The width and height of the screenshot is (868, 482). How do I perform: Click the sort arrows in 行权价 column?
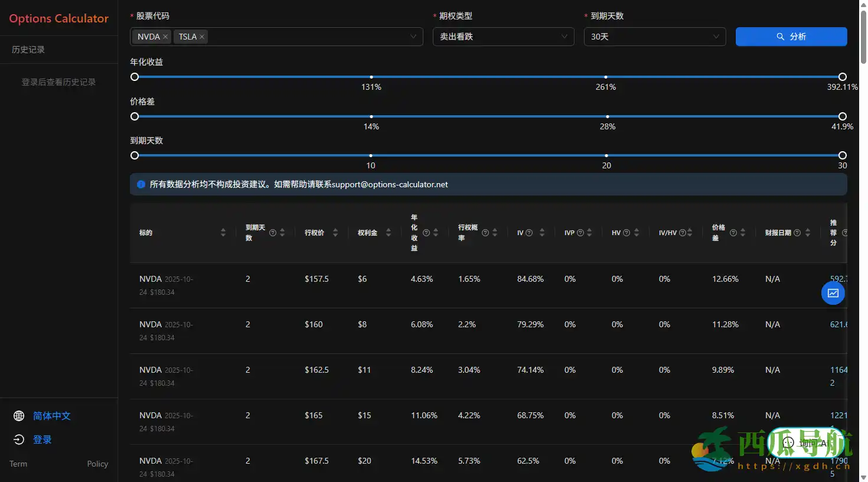(335, 233)
